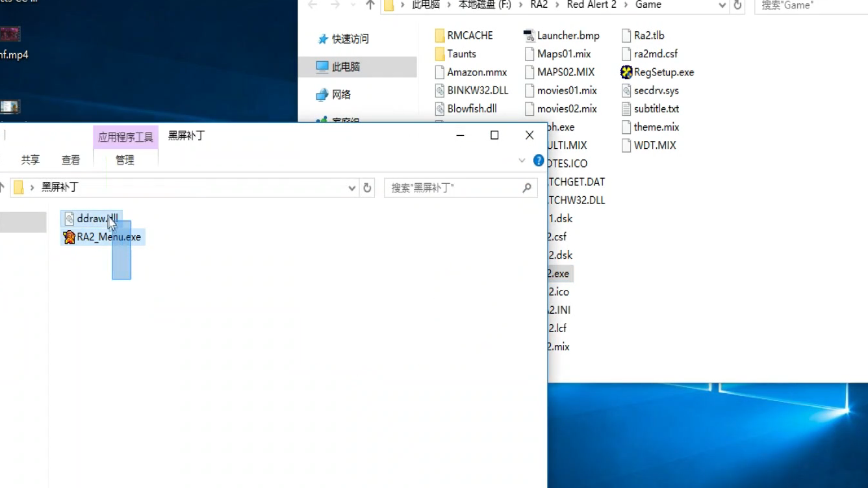Open the 共享 ribbon tab
This screenshot has width=868, height=488.
coord(31,160)
